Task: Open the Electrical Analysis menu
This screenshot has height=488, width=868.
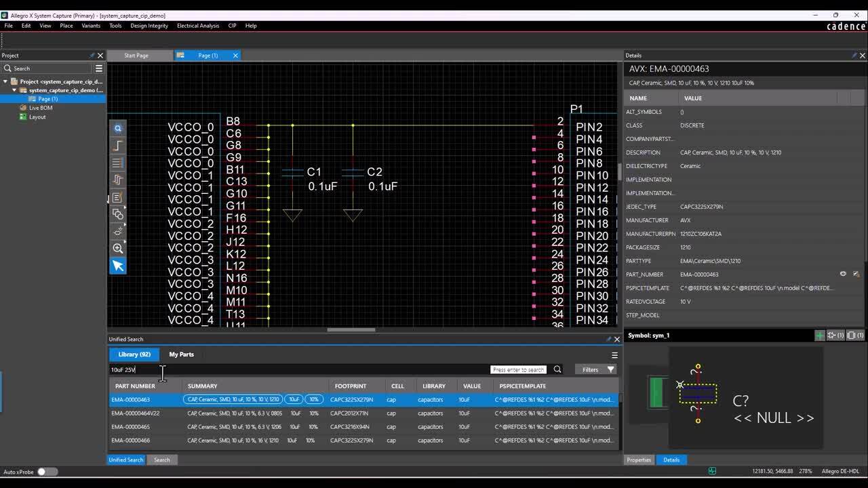Action: (x=197, y=26)
